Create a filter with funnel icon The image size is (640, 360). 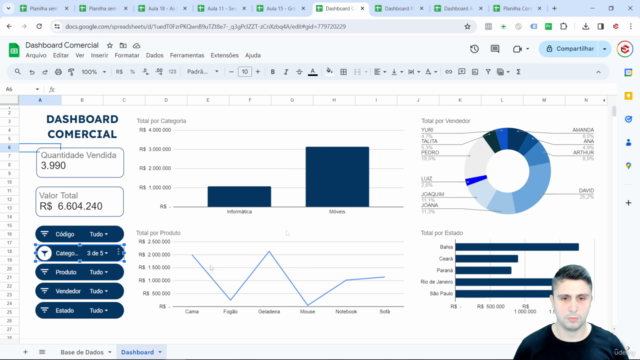point(488,72)
